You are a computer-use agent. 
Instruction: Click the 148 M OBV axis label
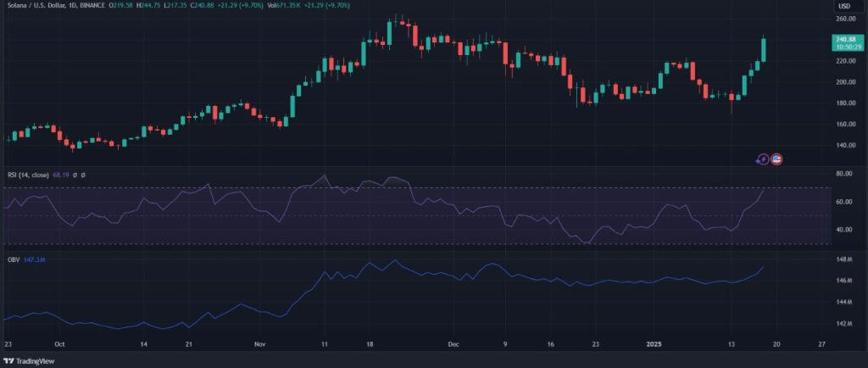click(x=845, y=259)
